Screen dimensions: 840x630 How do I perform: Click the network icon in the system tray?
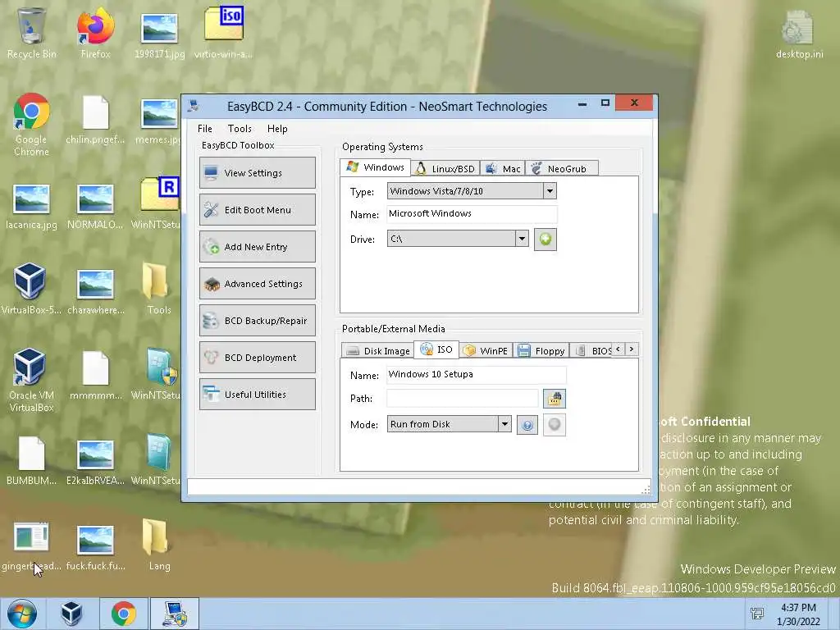click(x=757, y=614)
